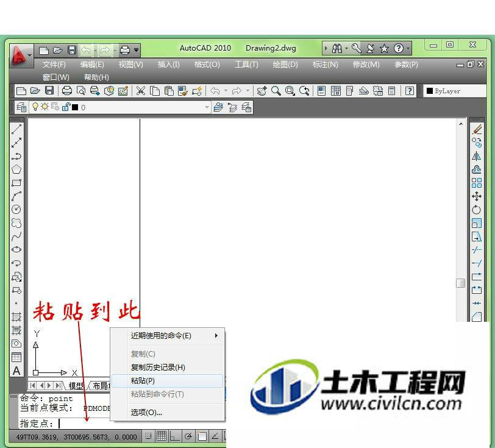
Task: Open the 格式(O) menu
Action: click(x=207, y=65)
